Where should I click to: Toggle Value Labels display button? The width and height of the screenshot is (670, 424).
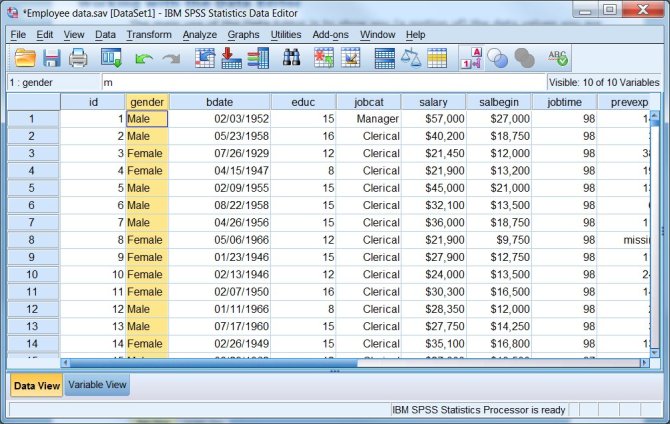pyautogui.click(x=472, y=58)
